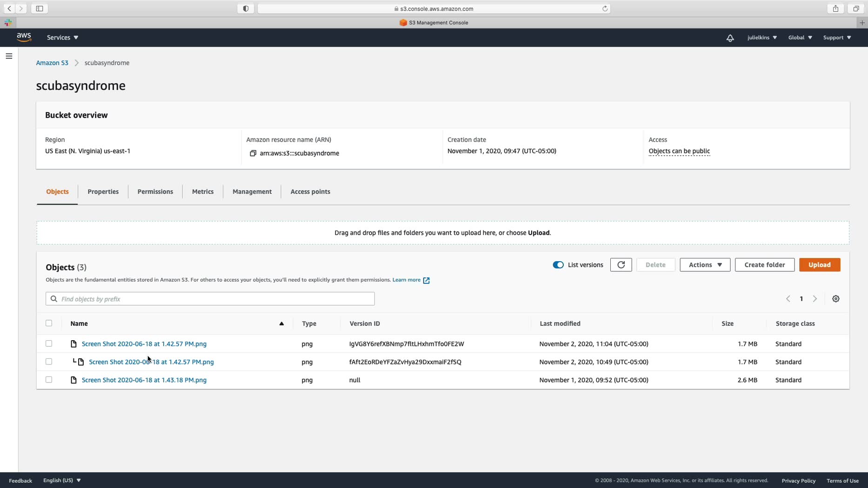Expand the Services dropdown
868x488 pixels.
[x=62, y=38]
